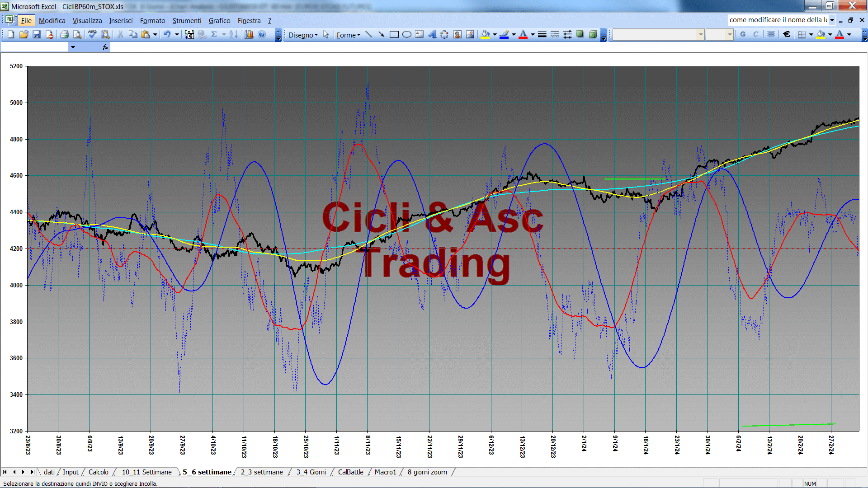Switch to the dati sheet tab
This screenshot has height=488, width=868.
click(x=49, y=472)
